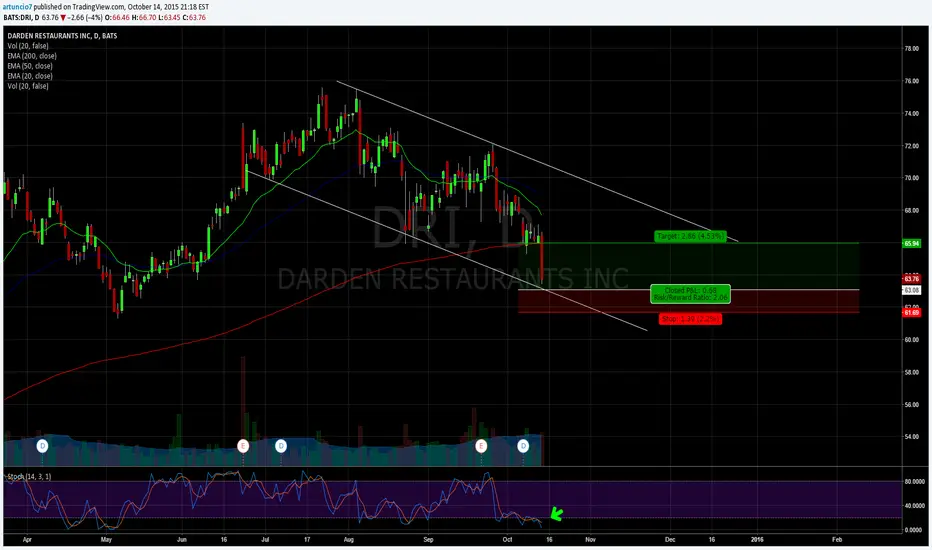Click the high value H:66.70
Screen dimensions: 932x550
click(144, 17)
